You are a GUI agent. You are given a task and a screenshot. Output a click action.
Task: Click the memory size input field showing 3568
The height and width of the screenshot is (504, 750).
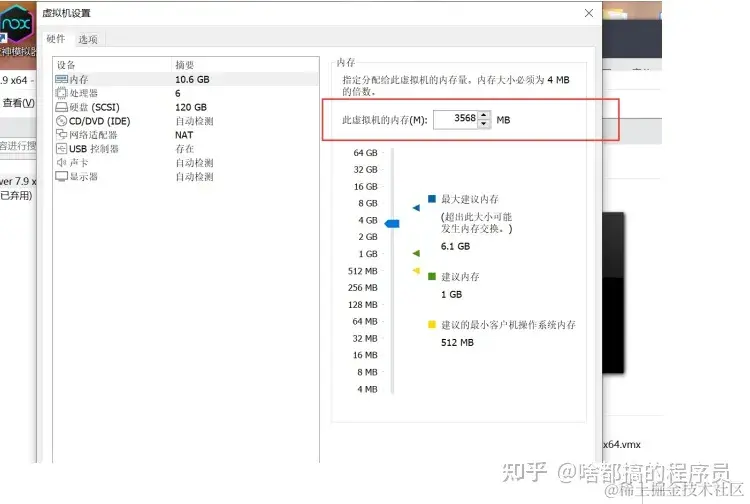click(455, 120)
